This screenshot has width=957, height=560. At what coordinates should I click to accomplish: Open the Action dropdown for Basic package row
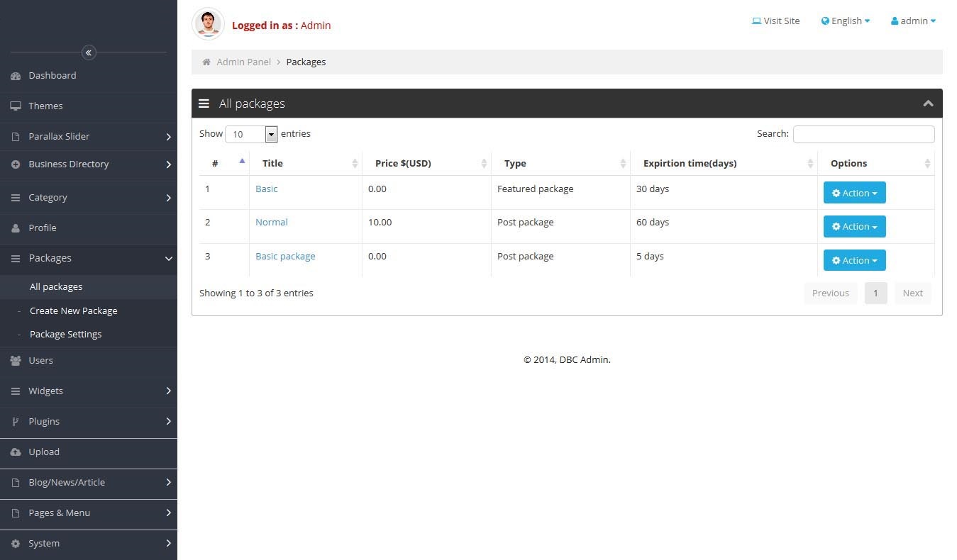point(854,260)
